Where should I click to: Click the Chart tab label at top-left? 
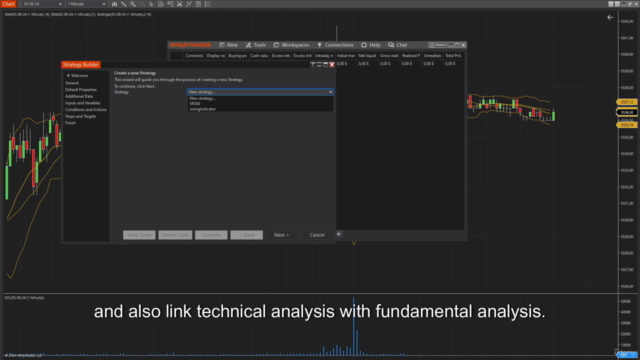(x=8, y=4)
